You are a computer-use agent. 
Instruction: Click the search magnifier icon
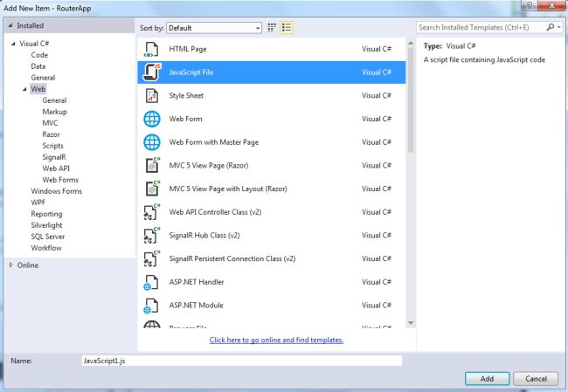[551, 27]
